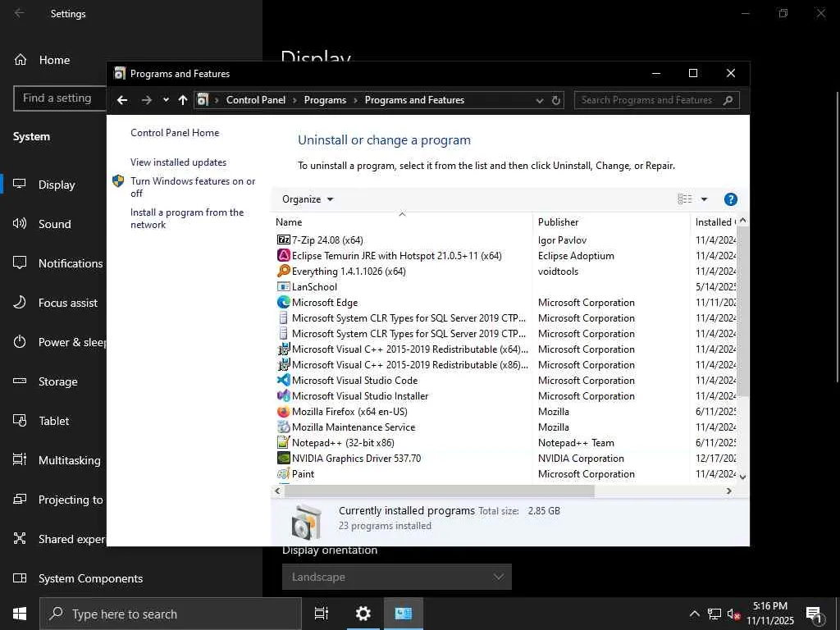This screenshot has height=630, width=840.
Task: Expand the Control Panel breadcrumb chevron
Action: pos(294,100)
